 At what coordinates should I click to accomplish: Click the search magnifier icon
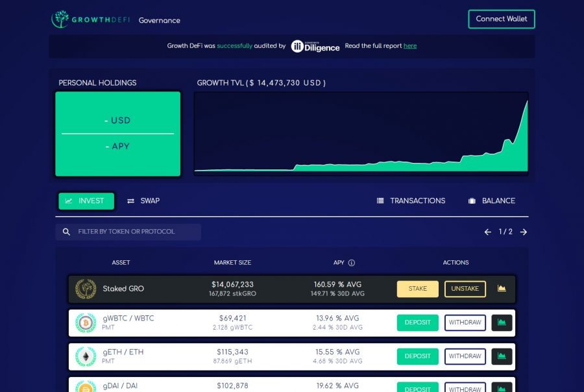click(x=66, y=232)
